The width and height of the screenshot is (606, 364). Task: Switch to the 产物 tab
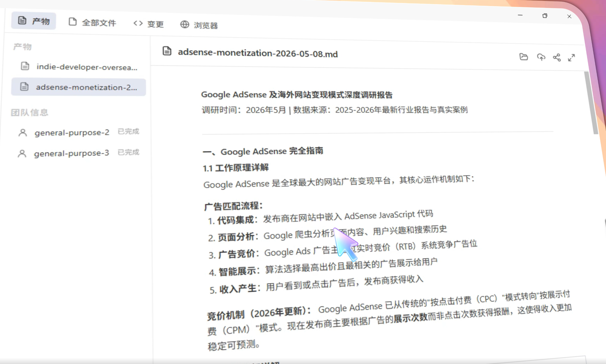(34, 21)
